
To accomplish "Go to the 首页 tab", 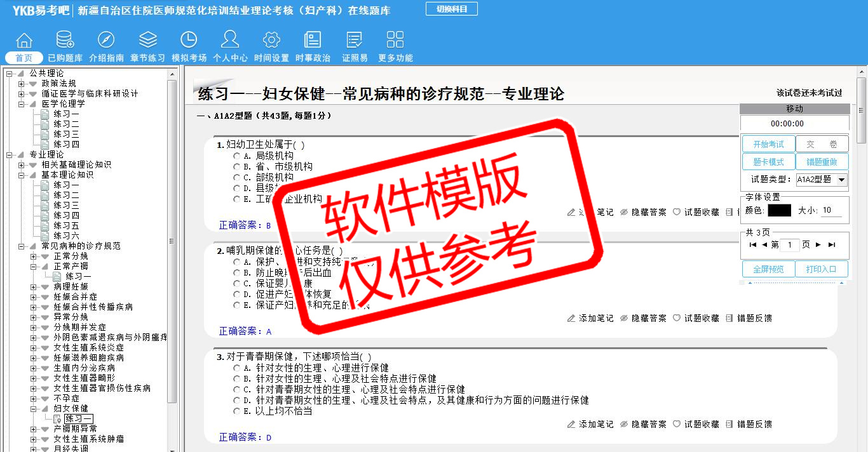I will coord(24,58).
